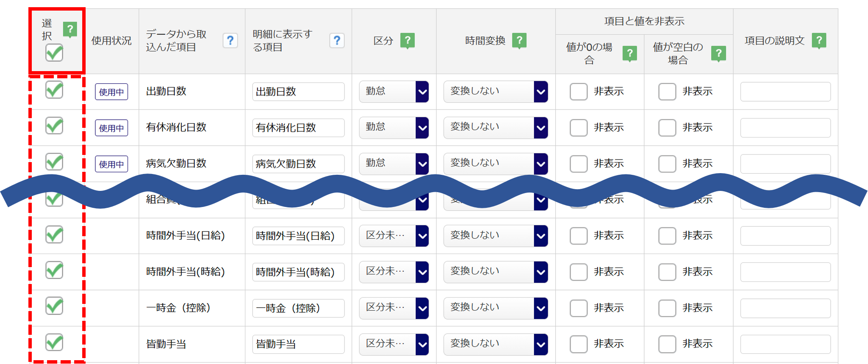Click 使用中 badge for 有休消化日数
Viewport: 868px width, 364px height.
point(111,128)
